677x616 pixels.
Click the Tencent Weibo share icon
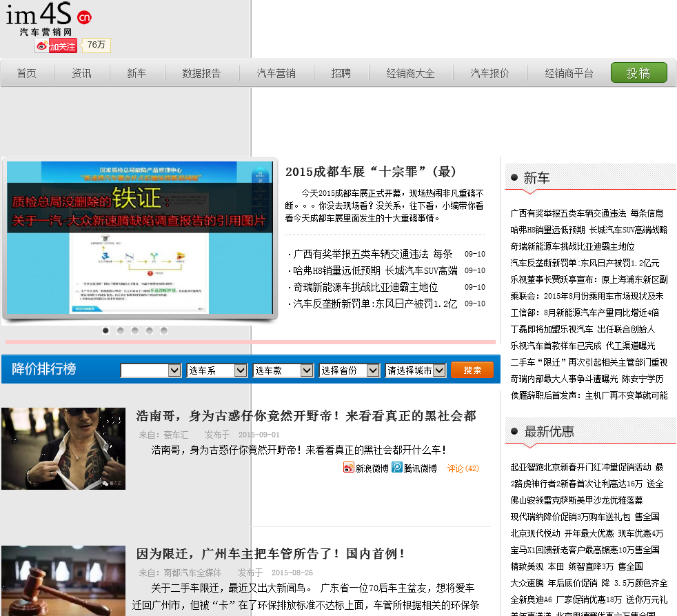click(x=397, y=468)
